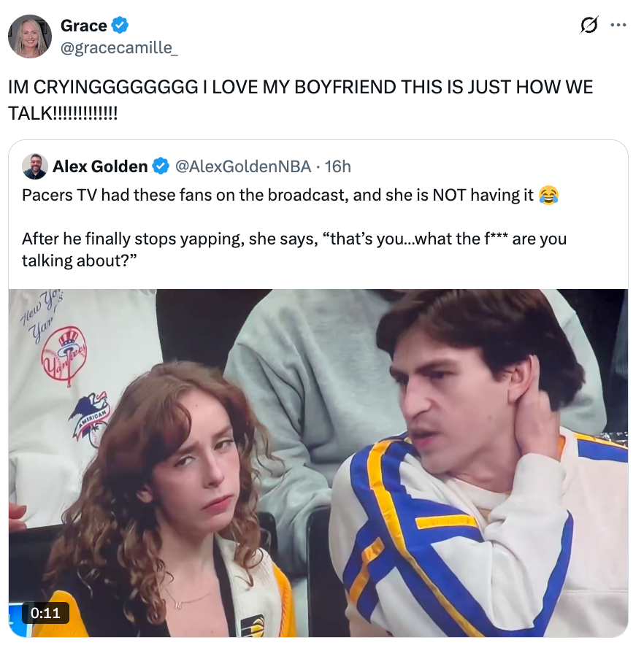The image size is (644, 648).
Task: Click the verified badge beside Alex Golden
Action: [x=161, y=166]
